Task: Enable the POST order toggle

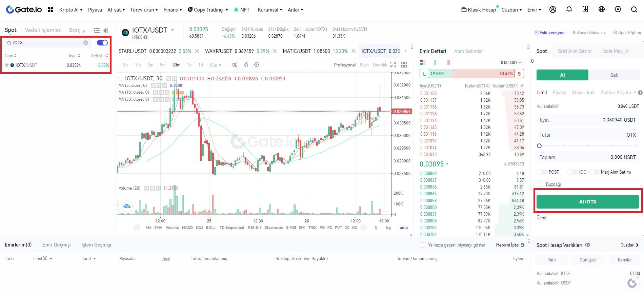Action: [x=542, y=172]
